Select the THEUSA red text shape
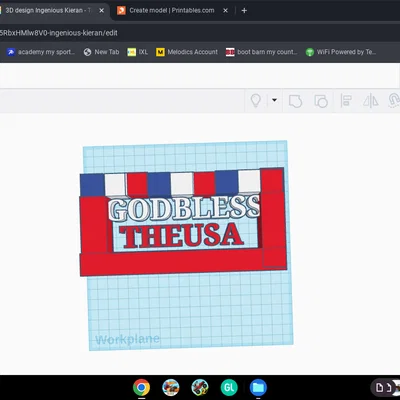Screen dimensions: 400x400 click(x=181, y=236)
